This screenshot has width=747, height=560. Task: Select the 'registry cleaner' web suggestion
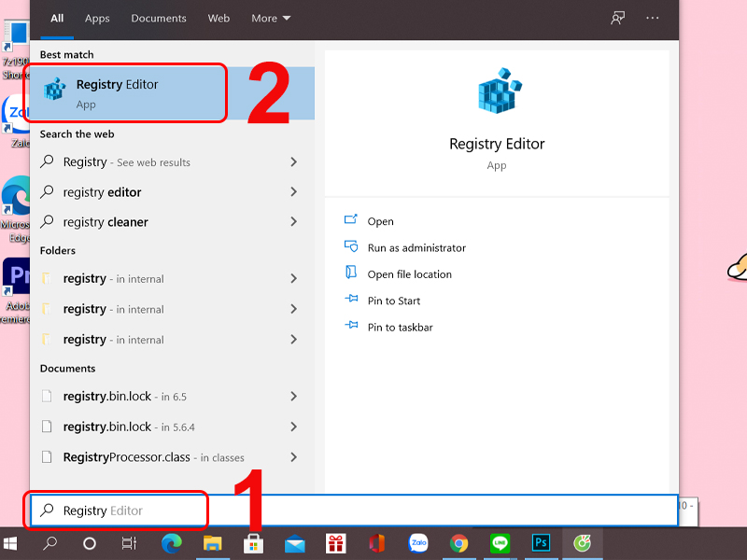point(172,222)
